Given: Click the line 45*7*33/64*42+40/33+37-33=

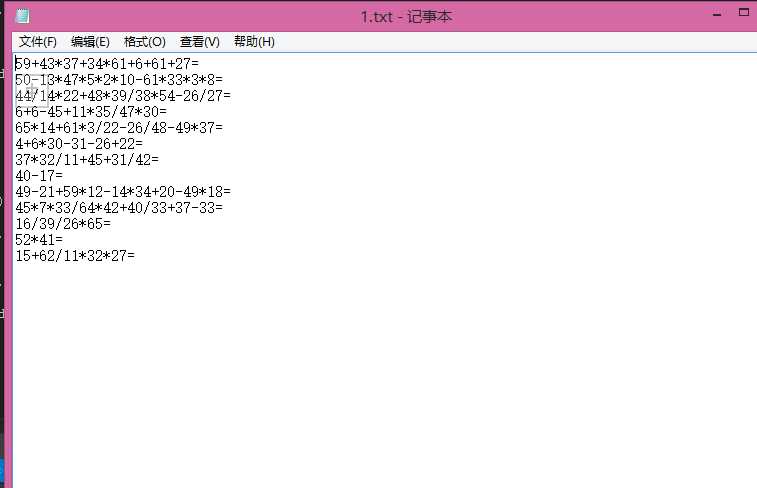Looking at the screenshot, I should point(119,208).
